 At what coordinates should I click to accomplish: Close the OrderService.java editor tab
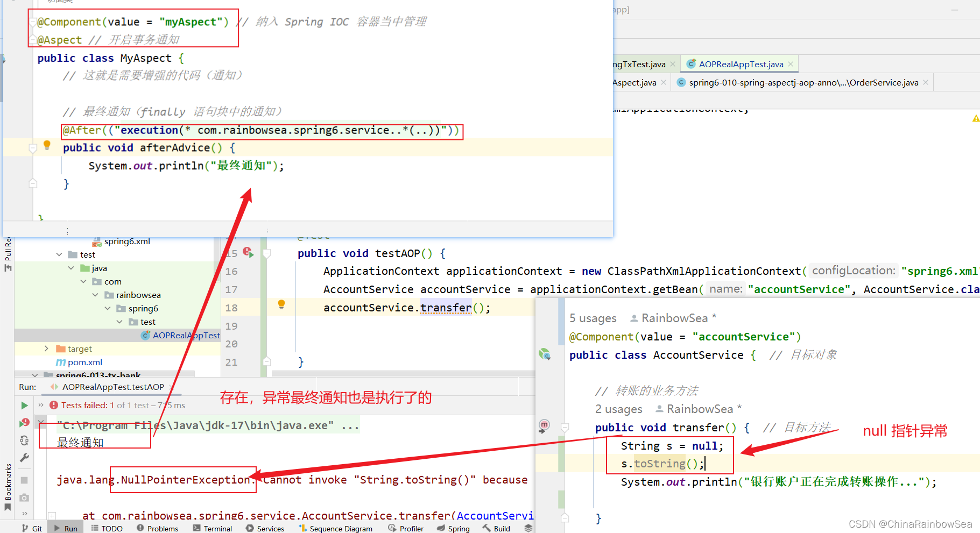pos(926,82)
